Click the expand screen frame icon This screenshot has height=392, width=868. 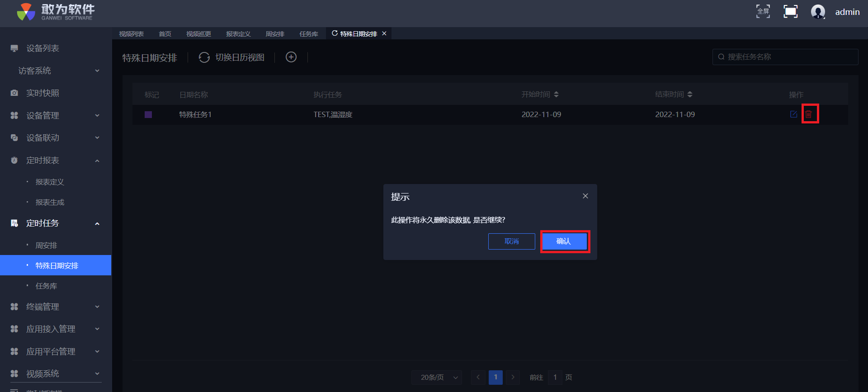coord(790,11)
